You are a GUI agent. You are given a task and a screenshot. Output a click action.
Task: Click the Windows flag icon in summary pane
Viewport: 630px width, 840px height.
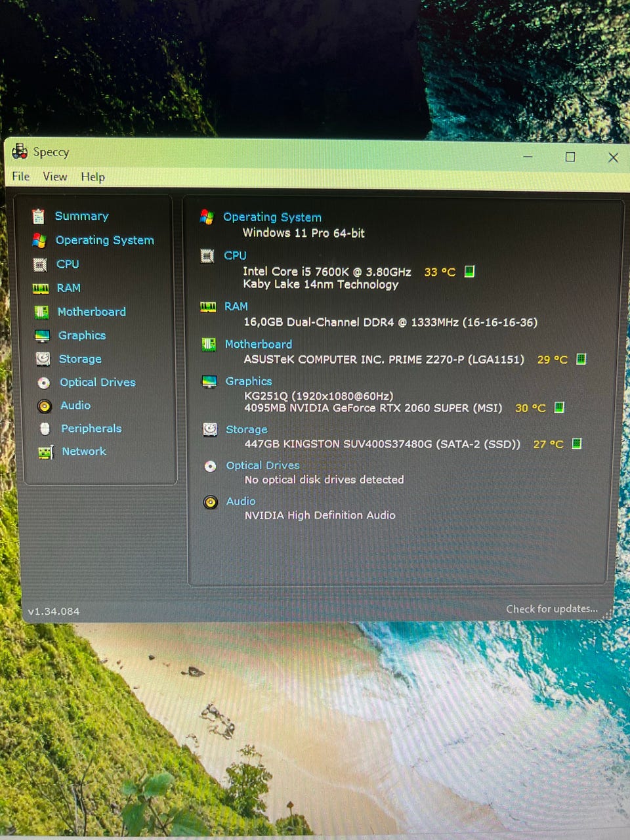click(207, 217)
